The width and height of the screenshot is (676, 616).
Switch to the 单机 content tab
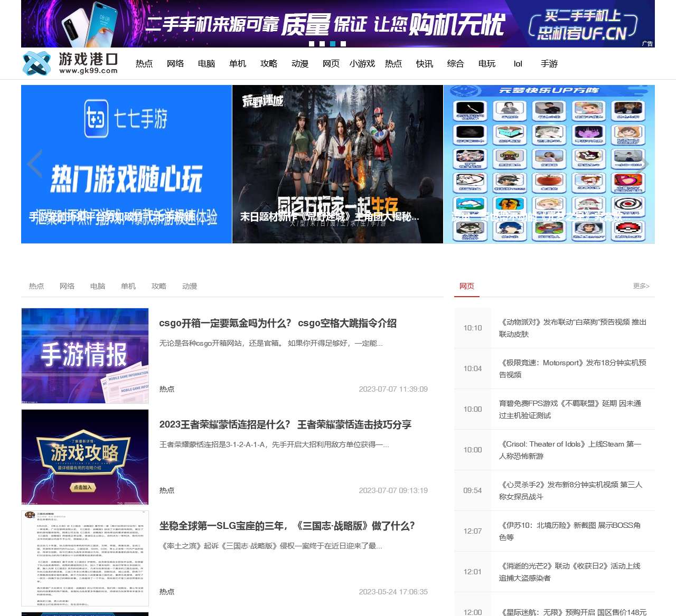pos(128,286)
